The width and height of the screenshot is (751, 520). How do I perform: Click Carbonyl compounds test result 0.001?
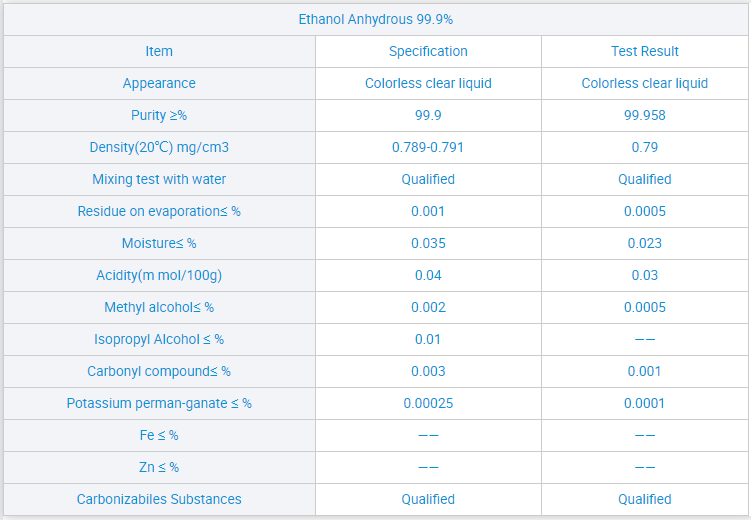645,371
